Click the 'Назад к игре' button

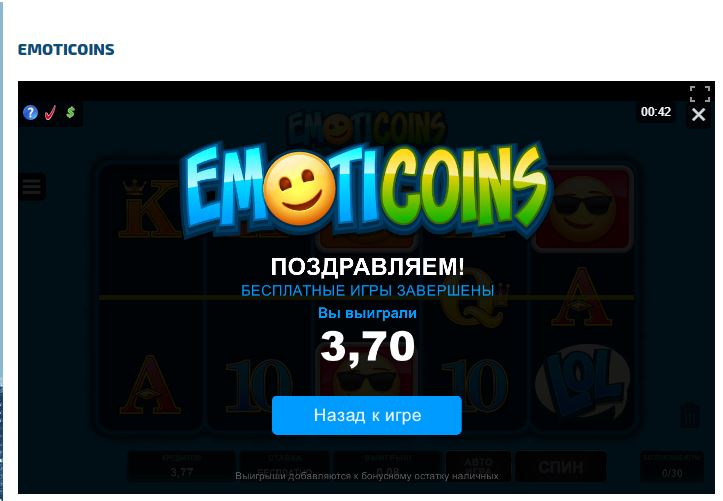(367, 415)
